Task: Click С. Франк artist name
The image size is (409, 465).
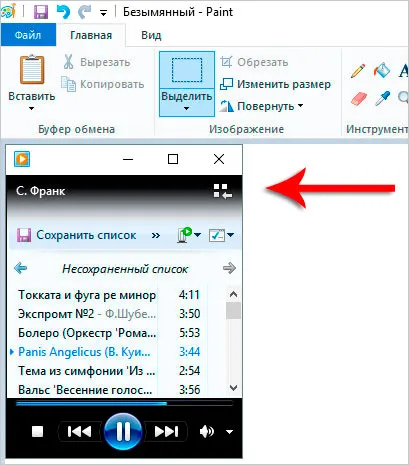Action: (41, 191)
